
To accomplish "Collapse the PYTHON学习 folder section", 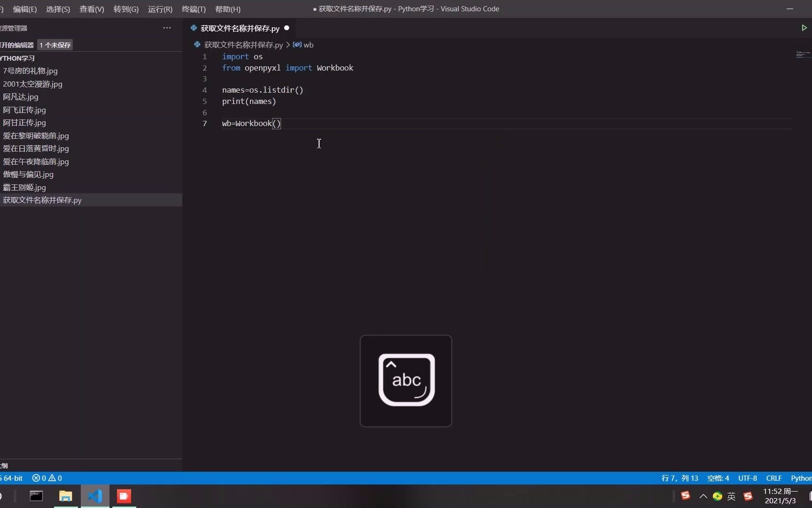I will 17,58.
